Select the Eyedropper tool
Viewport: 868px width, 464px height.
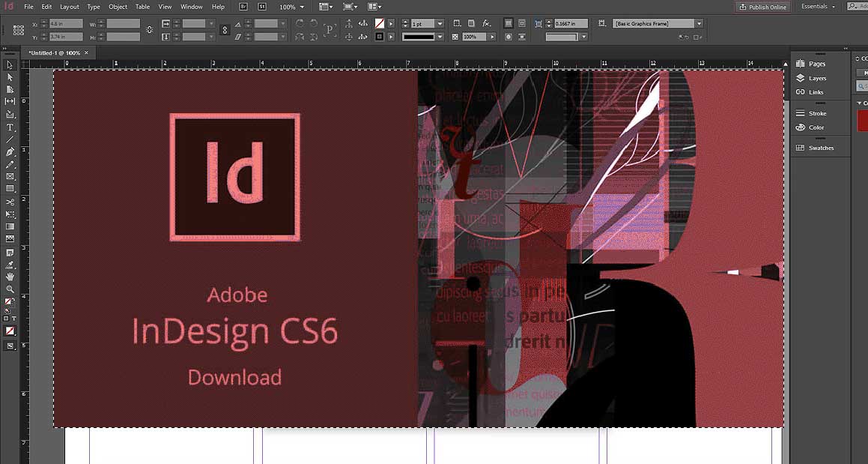pos(10,265)
